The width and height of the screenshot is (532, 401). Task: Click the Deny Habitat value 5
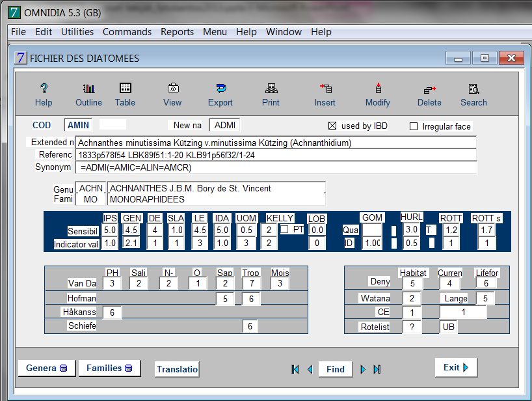pos(412,283)
